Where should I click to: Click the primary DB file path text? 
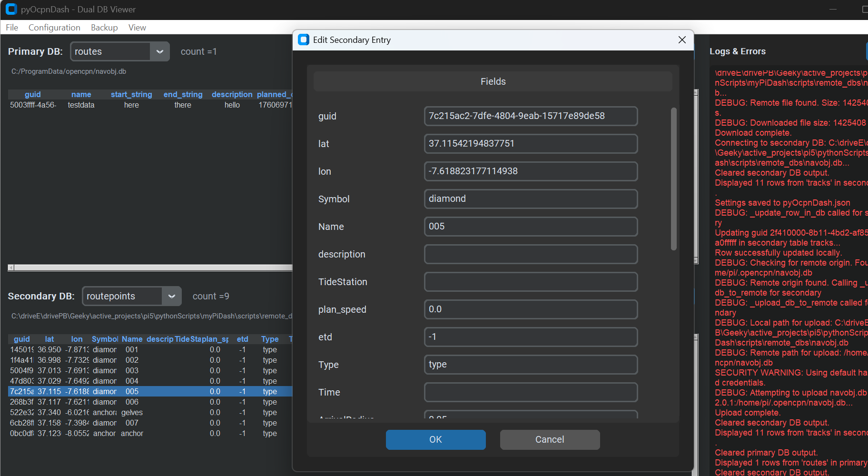(69, 71)
